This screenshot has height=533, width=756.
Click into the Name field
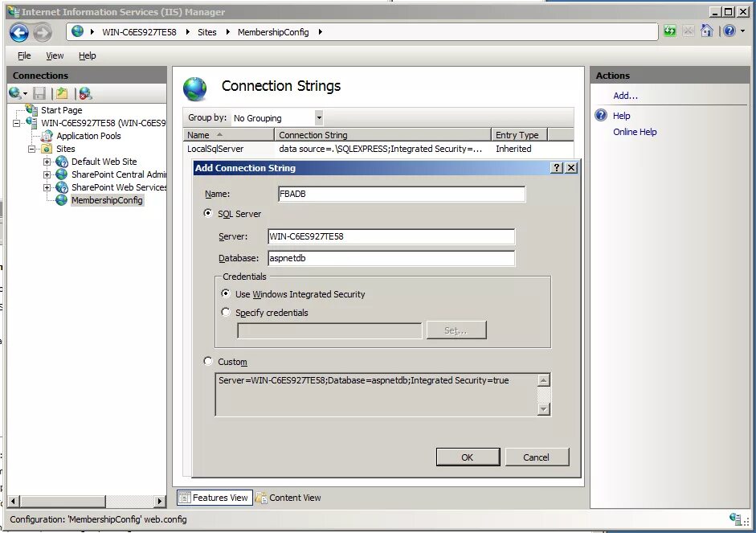[x=402, y=194]
